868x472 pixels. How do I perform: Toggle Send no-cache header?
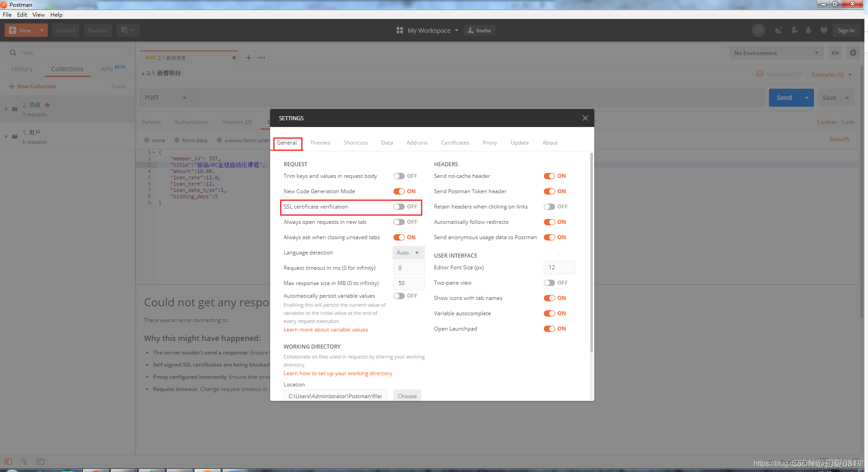(549, 176)
